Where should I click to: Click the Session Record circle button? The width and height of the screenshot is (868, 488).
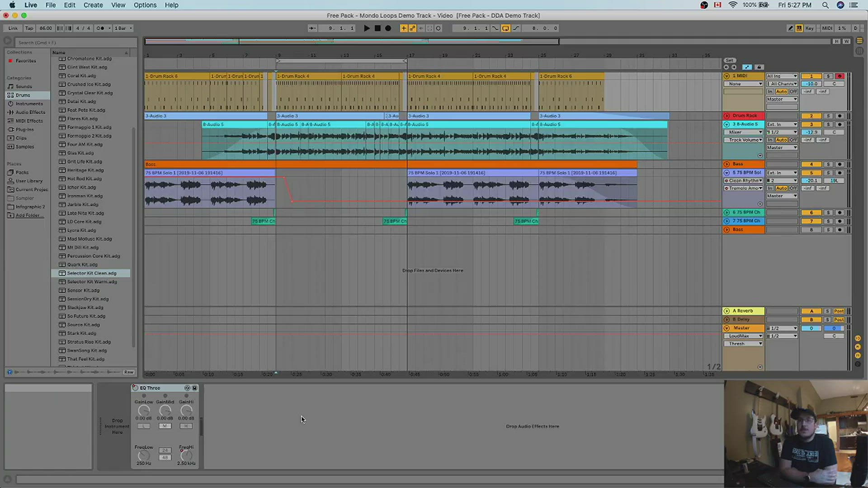(438, 28)
